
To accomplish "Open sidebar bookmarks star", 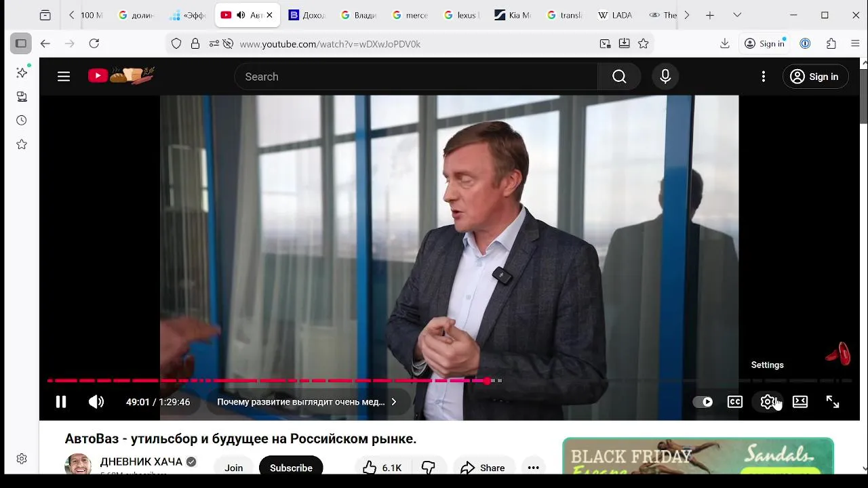I will point(22,144).
